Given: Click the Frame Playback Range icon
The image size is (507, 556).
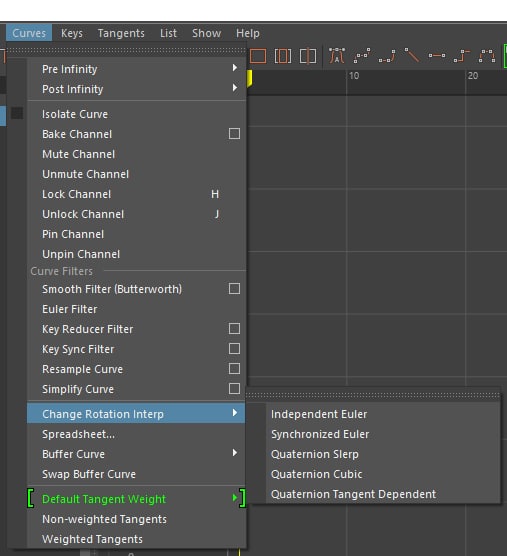Looking at the screenshot, I should (283, 56).
